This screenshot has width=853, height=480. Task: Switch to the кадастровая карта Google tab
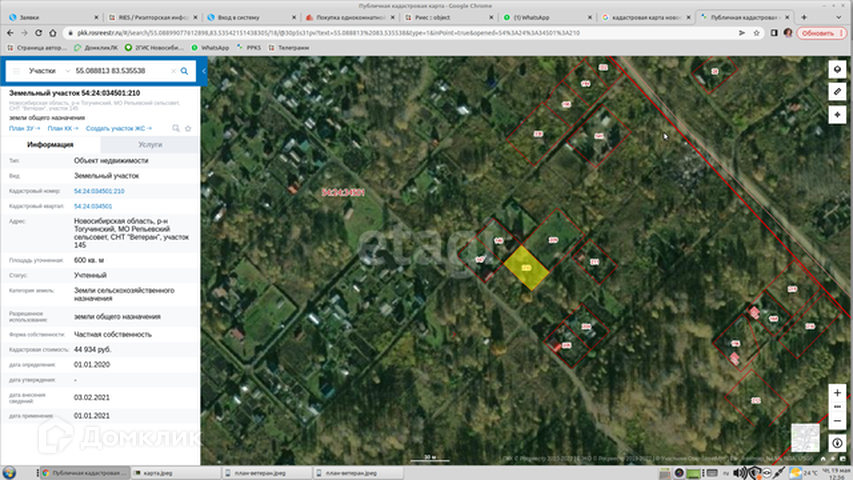[x=644, y=17]
